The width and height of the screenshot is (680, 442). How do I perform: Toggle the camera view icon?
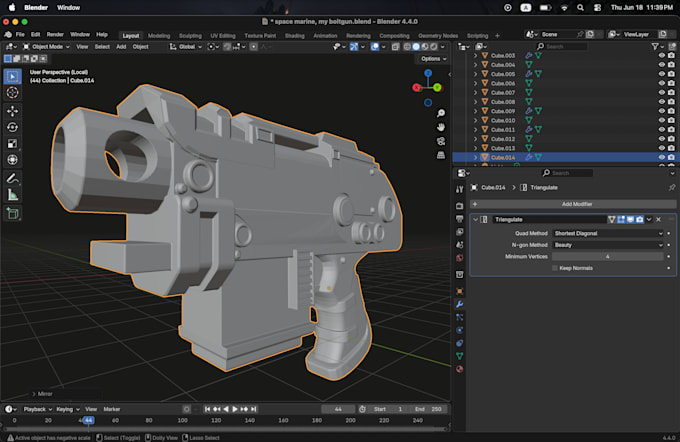[441, 141]
